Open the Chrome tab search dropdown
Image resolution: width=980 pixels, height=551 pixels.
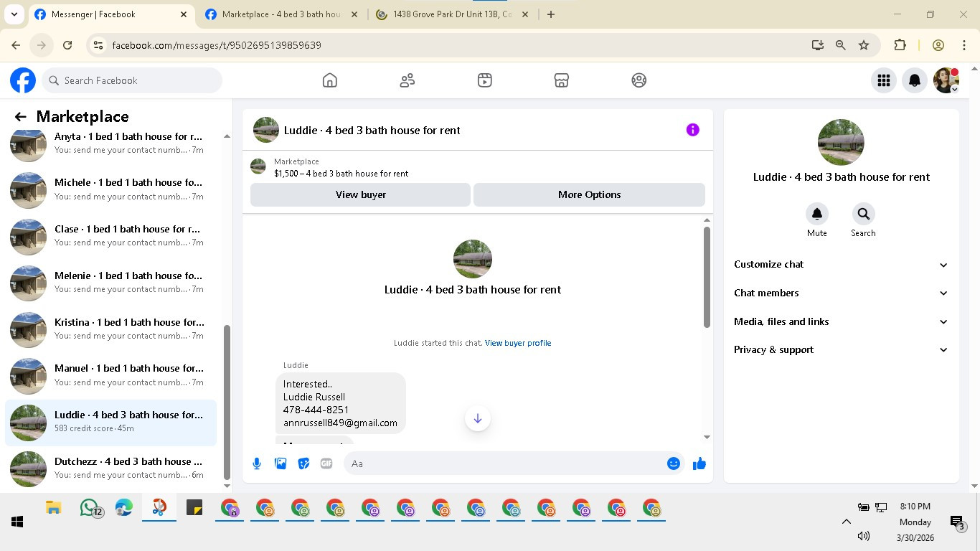(x=14, y=14)
